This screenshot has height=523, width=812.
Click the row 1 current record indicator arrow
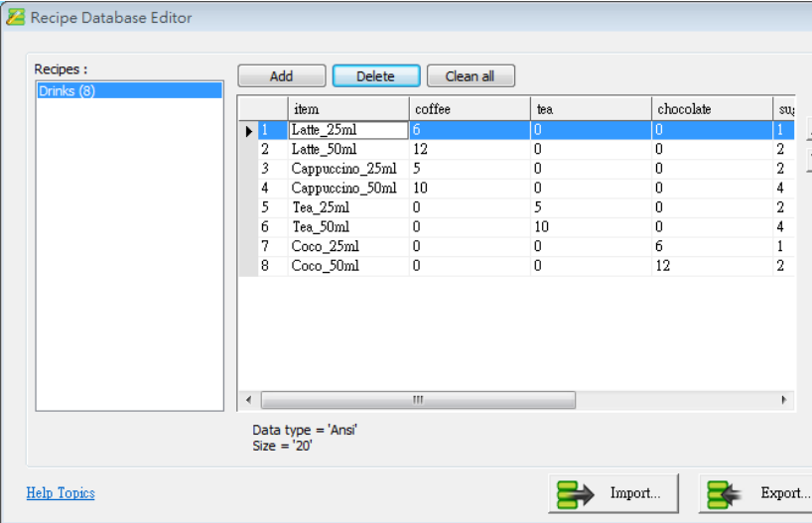(248, 130)
